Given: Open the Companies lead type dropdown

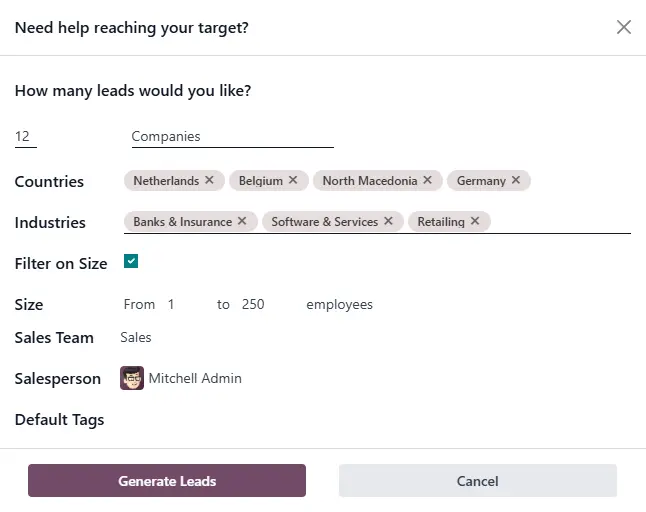Looking at the screenshot, I should [232, 137].
